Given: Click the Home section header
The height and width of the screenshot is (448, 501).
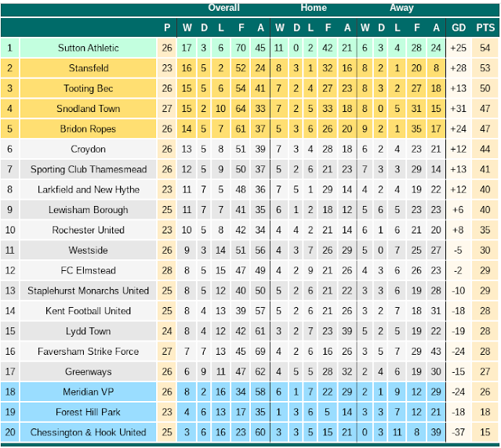Looking at the screenshot, I should click(314, 8).
